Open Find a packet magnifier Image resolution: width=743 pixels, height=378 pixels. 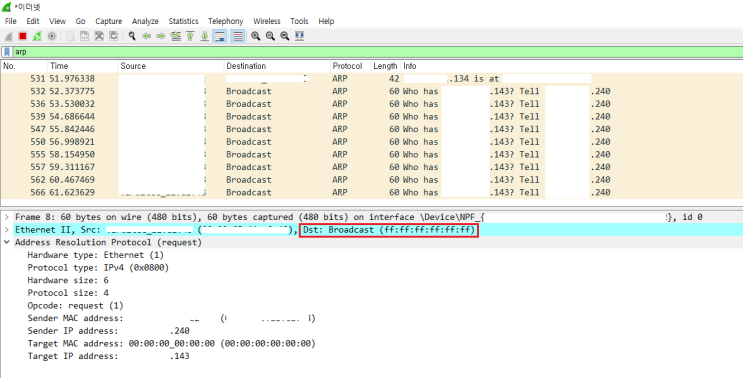pos(132,36)
